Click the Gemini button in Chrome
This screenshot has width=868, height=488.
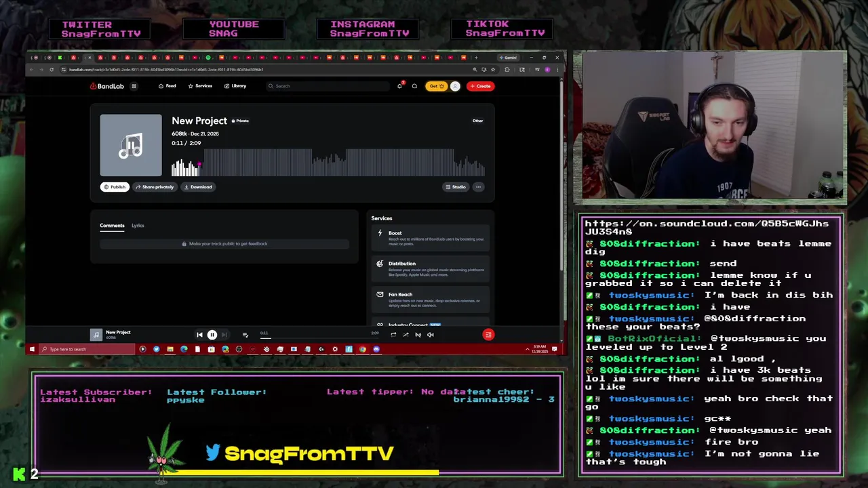click(508, 58)
